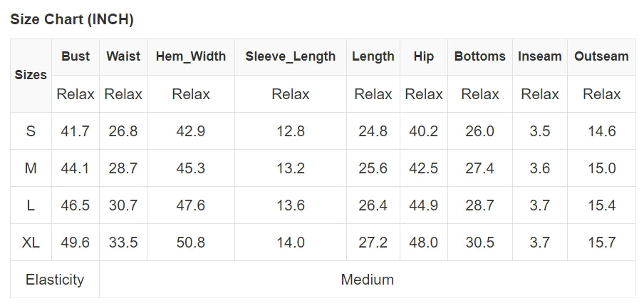This screenshot has height=306, width=644.
Task: Select the S outseam value 14.6
Action: coord(602,131)
